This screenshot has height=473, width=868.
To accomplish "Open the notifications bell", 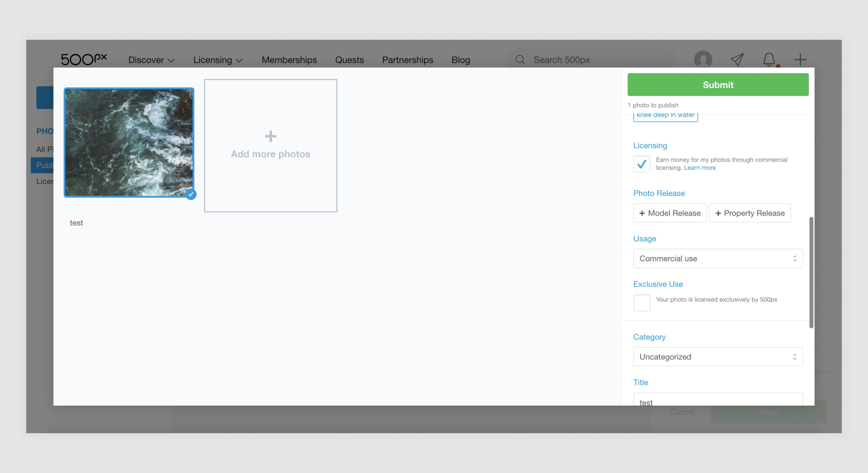I will click(x=769, y=59).
